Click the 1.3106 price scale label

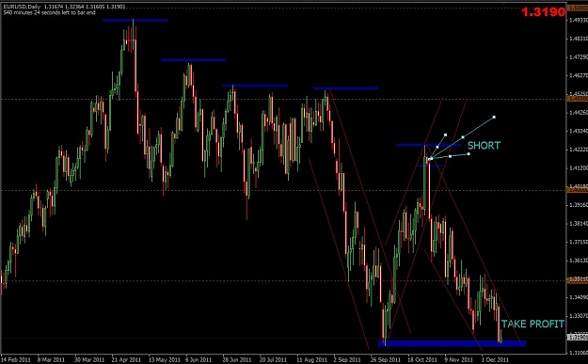pos(579,353)
